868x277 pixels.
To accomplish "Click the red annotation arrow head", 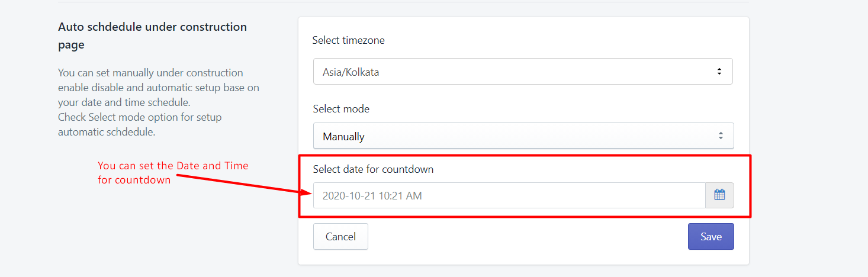I will point(306,191).
